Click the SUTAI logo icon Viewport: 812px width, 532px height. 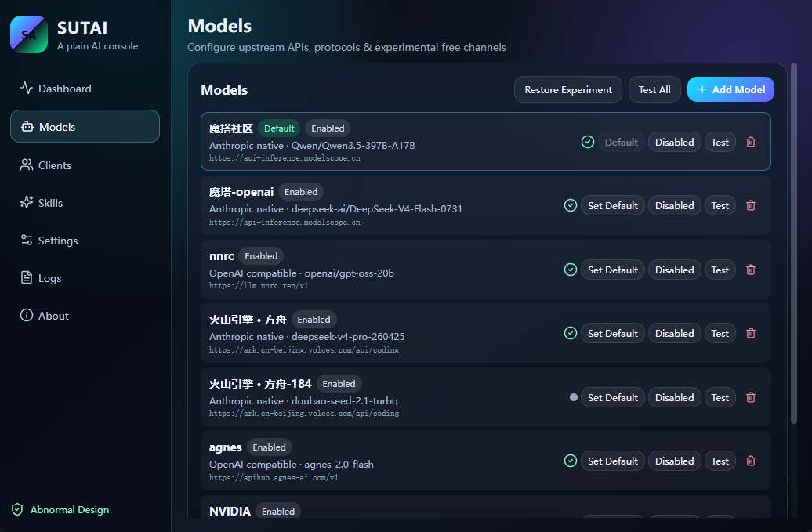click(x=29, y=34)
